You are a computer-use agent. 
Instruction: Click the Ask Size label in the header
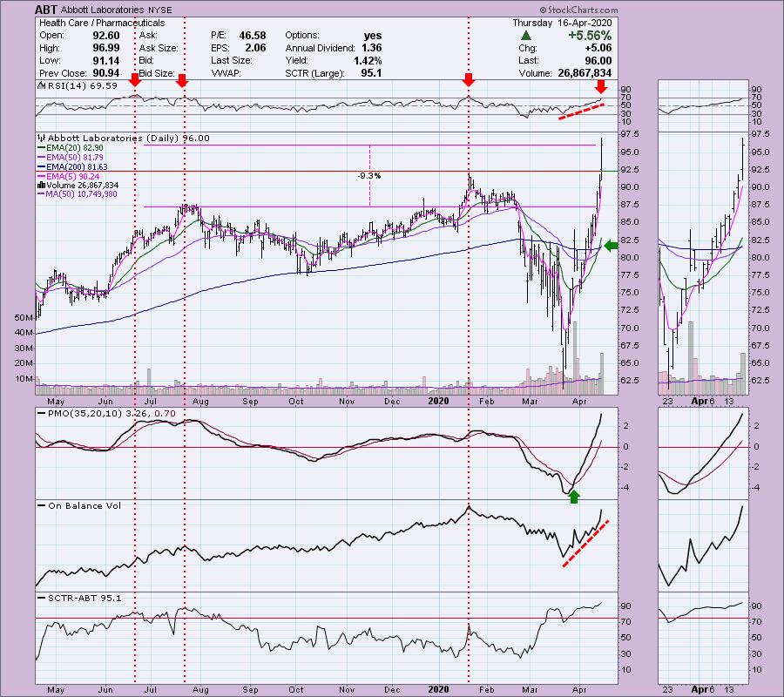click(x=158, y=48)
